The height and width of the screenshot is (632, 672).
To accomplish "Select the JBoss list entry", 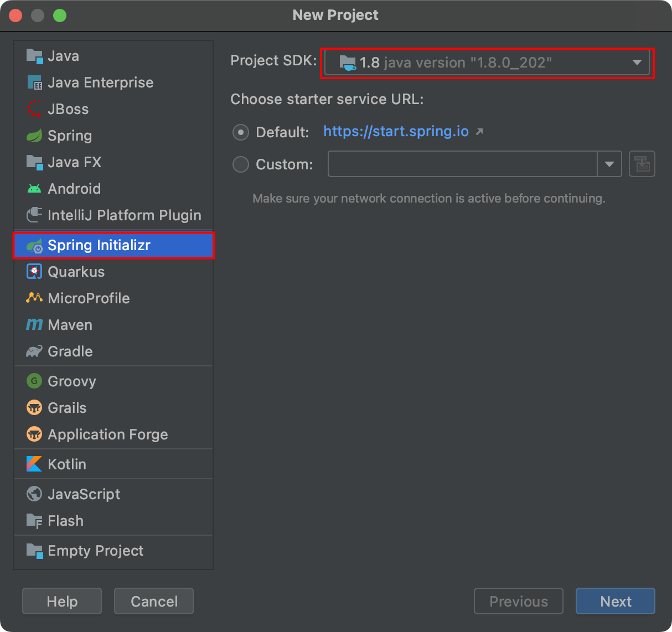I will (113, 109).
